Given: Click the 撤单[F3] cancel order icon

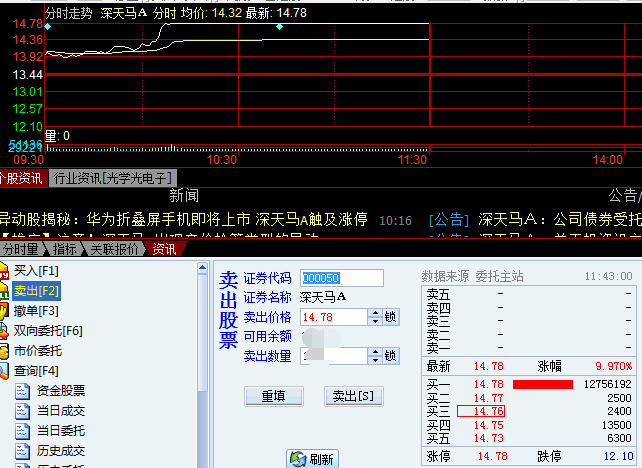Looking at the screenshot, I should coord(5,311).
